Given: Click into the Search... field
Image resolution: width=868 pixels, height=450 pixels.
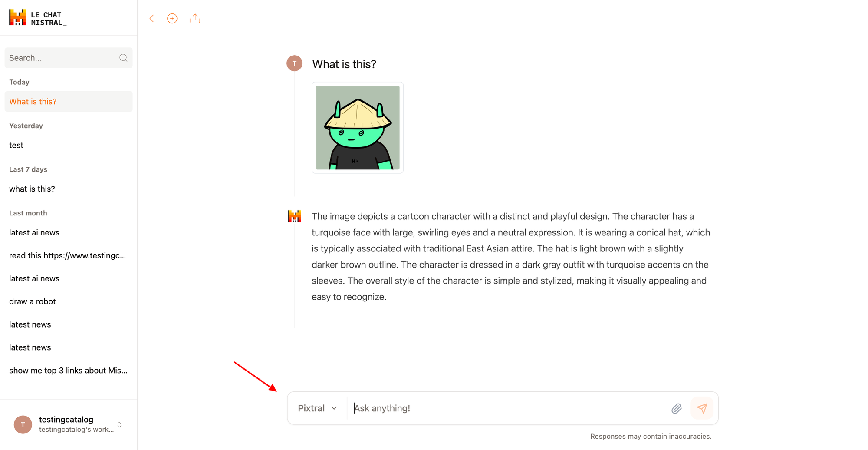Looking at the screenshot, I should tap(69, 58).
